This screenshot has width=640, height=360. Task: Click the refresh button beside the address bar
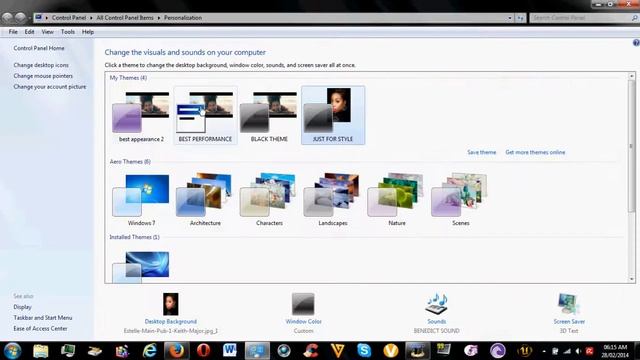point(520,18)
